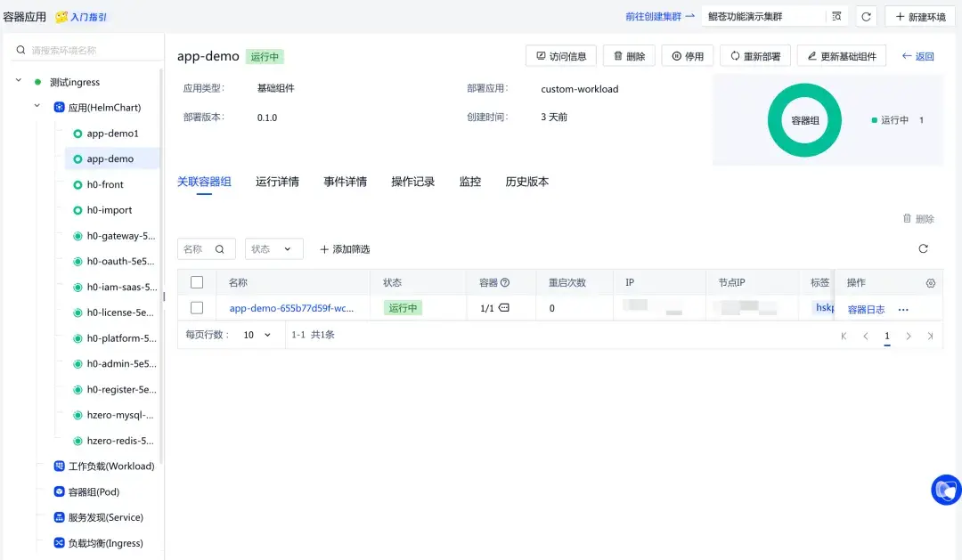962x560 pixels.
Task: Select page 1 in the pagination
Action: pos(887,336)
